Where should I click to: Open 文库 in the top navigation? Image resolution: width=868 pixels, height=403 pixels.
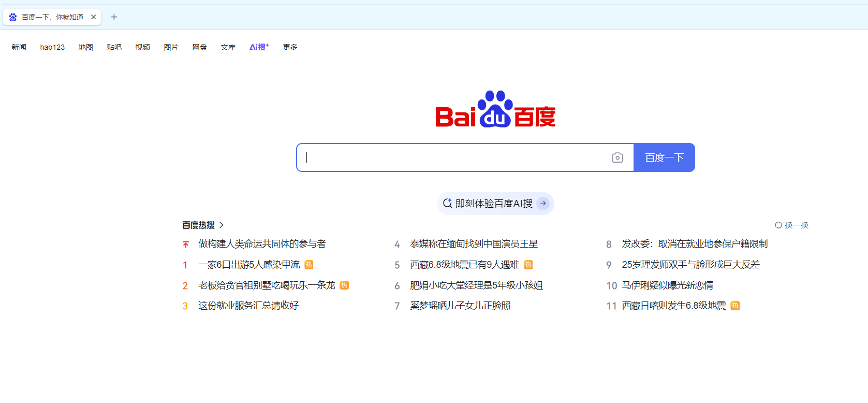228,47
